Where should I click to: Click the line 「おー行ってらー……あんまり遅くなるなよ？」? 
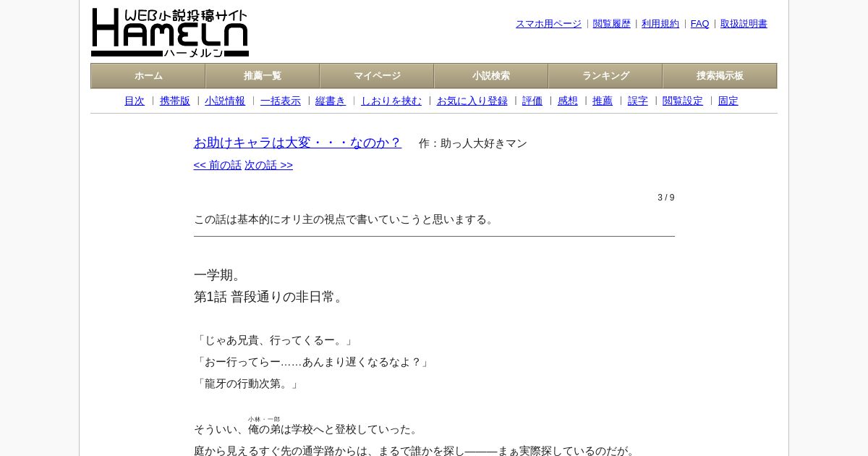point(313,362)
